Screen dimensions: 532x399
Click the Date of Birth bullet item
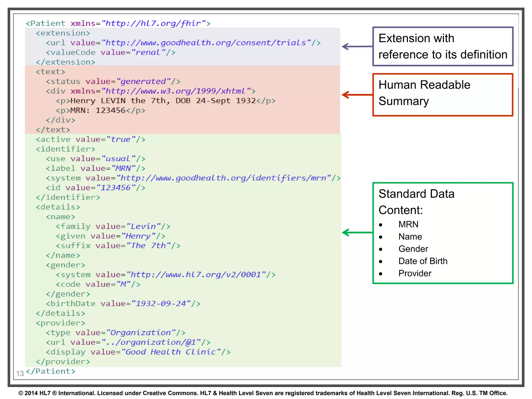pos(423,261)
